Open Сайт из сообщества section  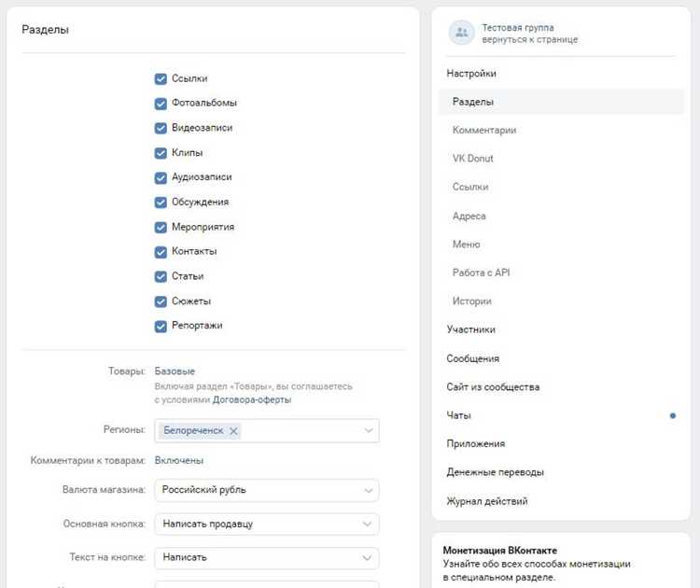(x=493, y=387)
